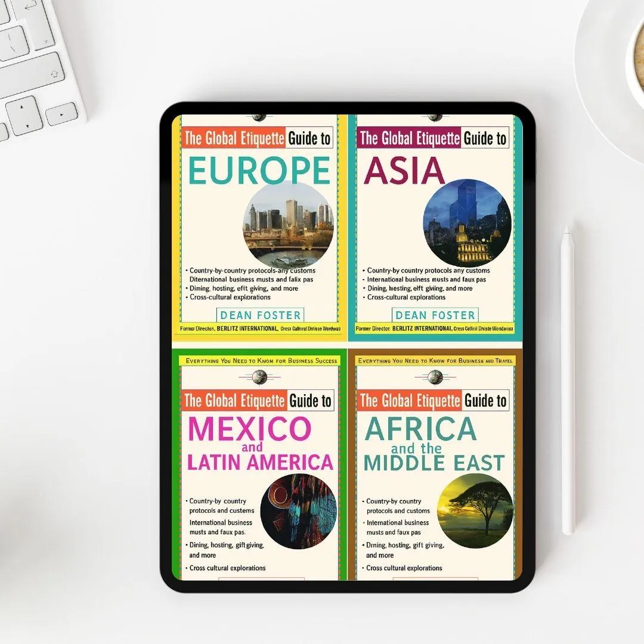Click 'Country-by country' bullet on Africa cover
644x644 pixels.
click(398, 506)
